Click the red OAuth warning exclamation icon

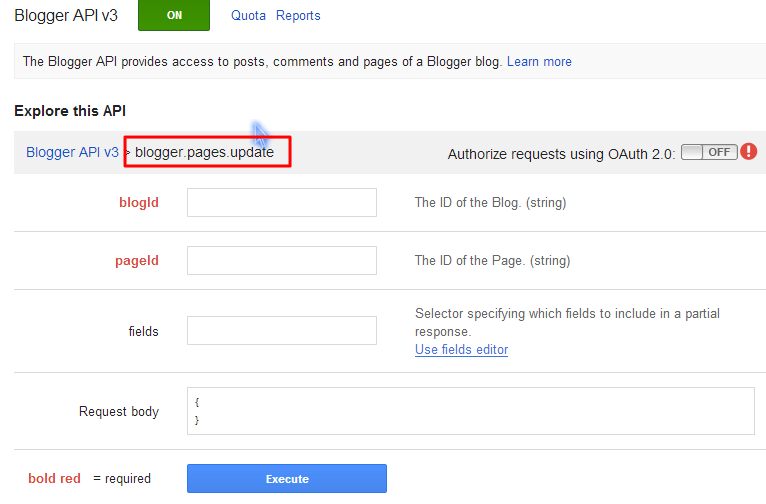[748, 152]
